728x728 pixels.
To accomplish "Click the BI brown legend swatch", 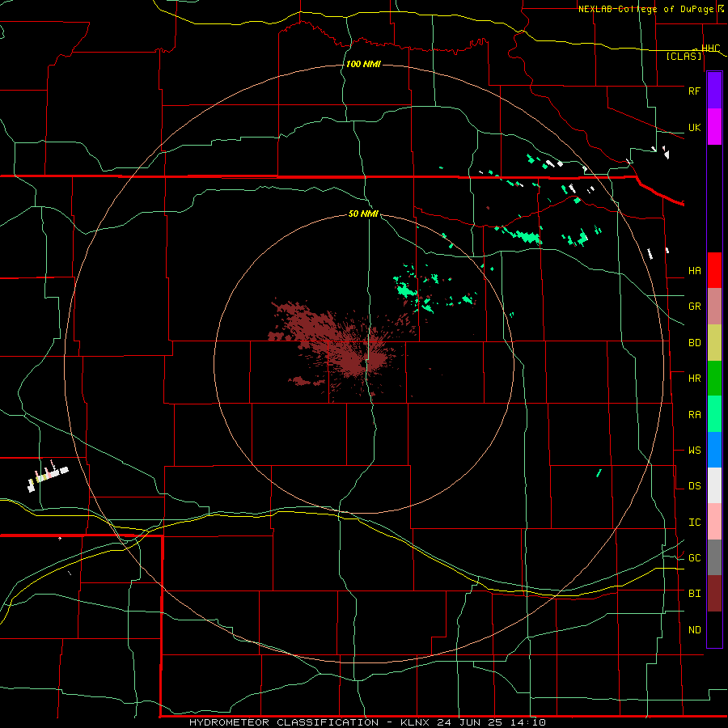I will [714, 594].
